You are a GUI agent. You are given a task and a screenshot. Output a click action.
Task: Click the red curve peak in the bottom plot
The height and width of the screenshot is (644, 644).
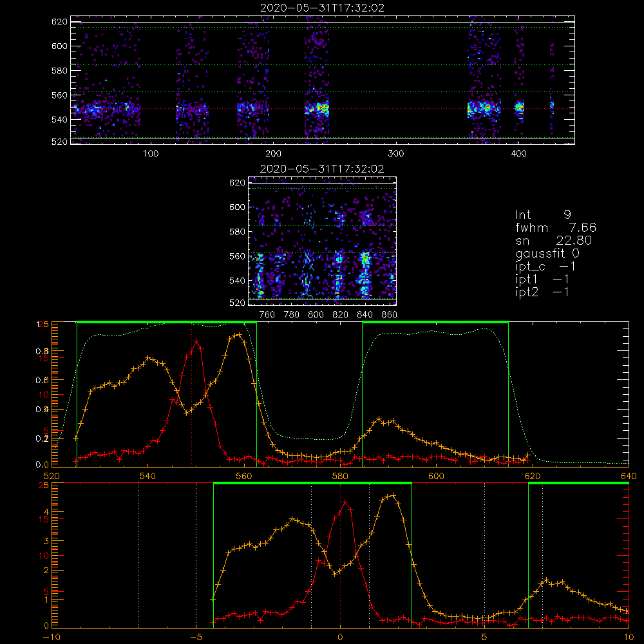click(x=345, y=502)
